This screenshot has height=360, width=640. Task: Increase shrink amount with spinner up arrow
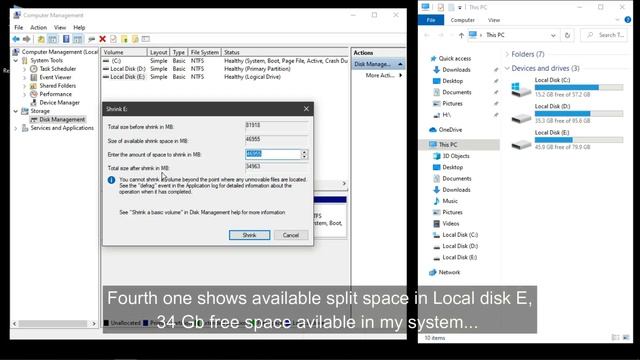click(304, 152)
